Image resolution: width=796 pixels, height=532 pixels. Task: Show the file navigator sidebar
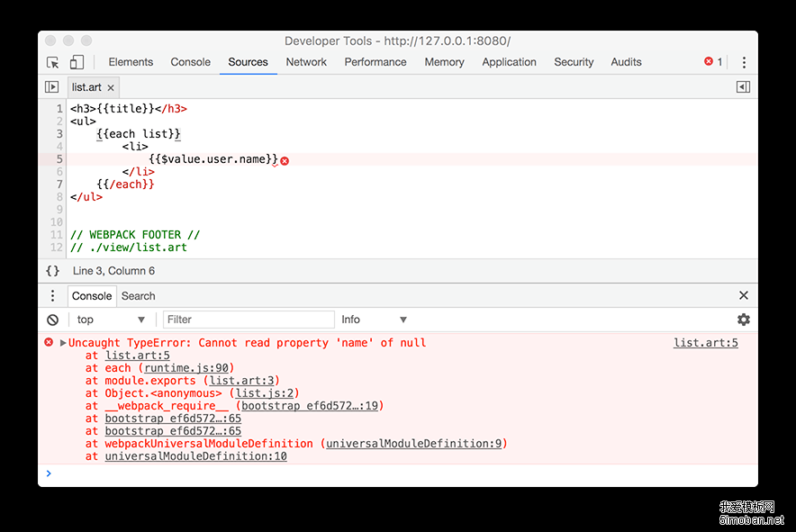tap(52, 87)
